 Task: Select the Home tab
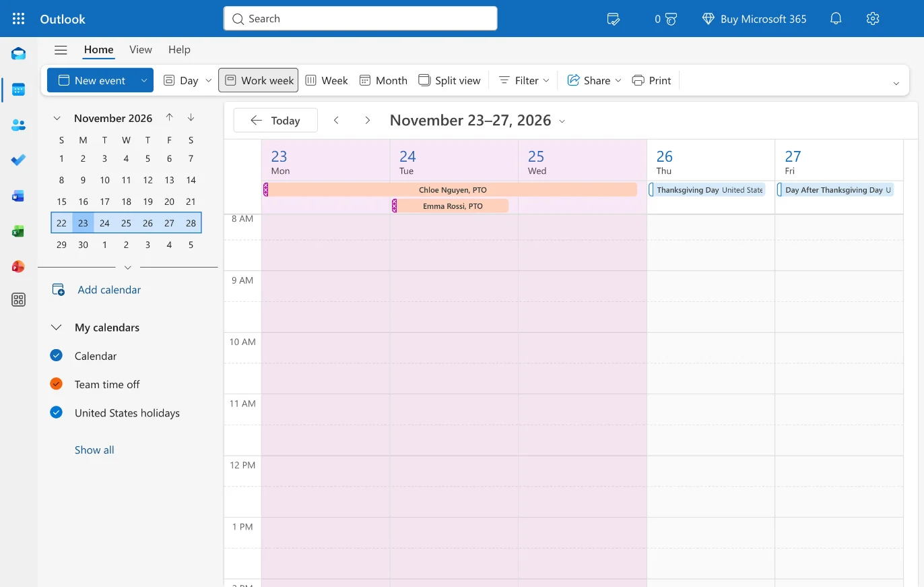[98, 49]
